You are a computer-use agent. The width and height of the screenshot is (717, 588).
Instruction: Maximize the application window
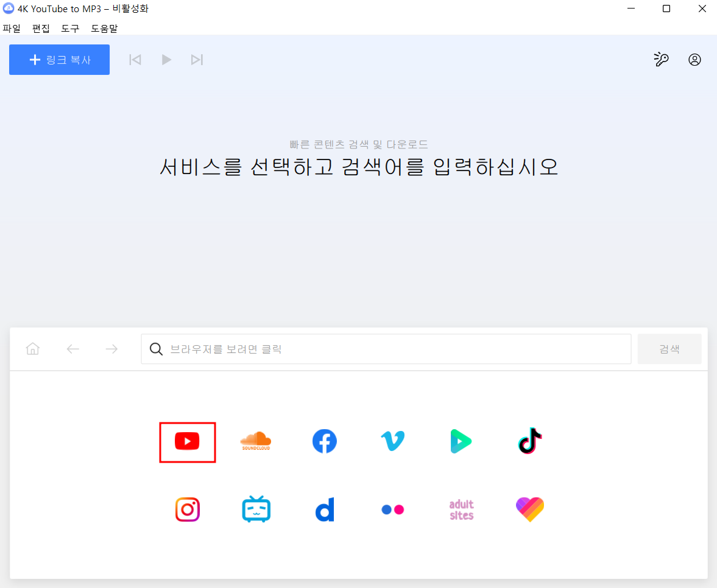click(666, 9)
